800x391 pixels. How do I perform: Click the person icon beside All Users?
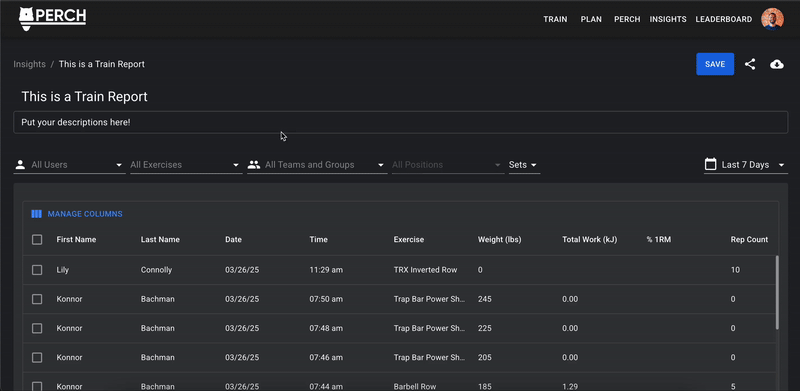click(x=20, y=165)
